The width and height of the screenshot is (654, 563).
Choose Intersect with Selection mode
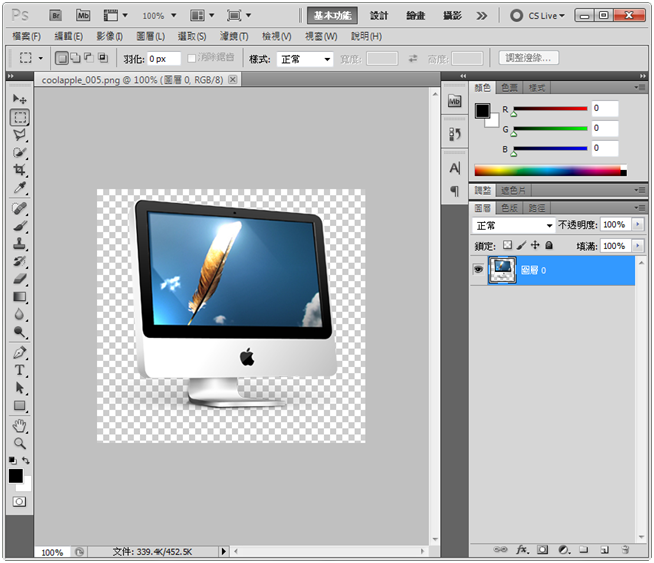pos(103,58)
